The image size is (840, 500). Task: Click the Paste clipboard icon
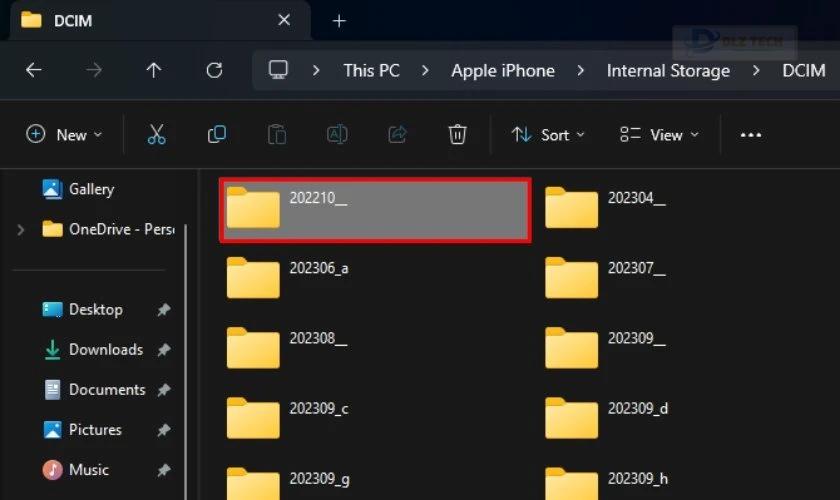click(277, 135)
